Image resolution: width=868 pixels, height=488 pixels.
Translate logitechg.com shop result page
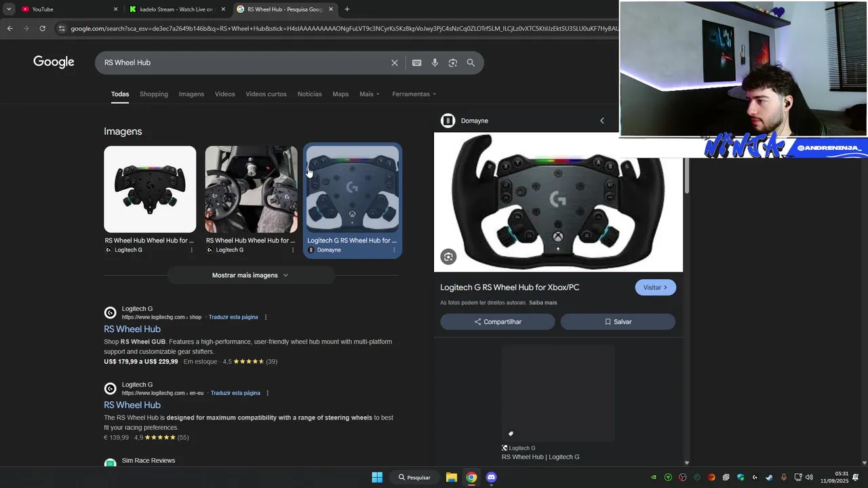(233, 317)
